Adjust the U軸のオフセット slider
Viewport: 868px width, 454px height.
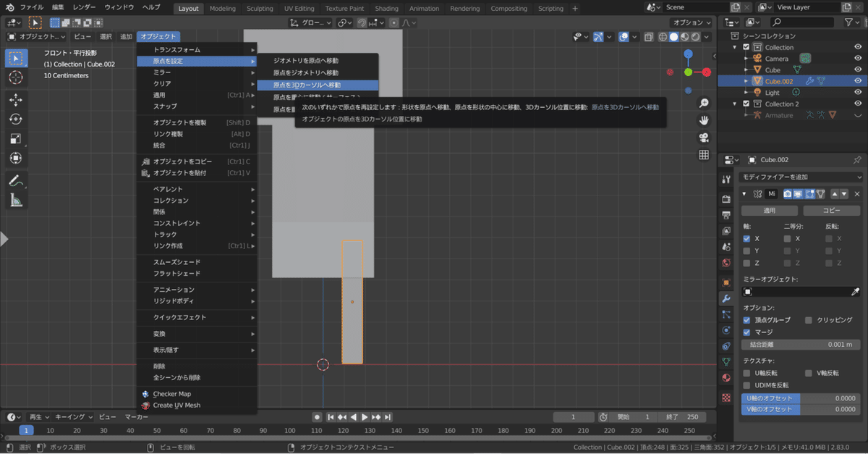click(801, 398)
